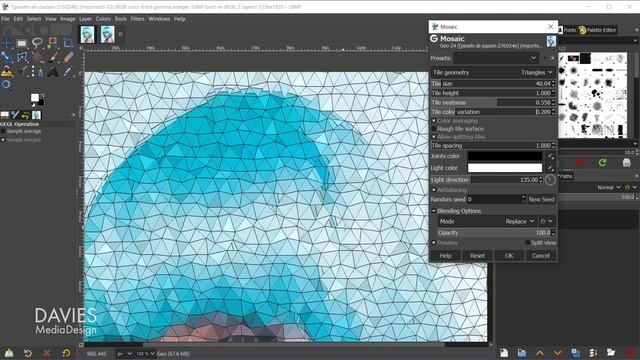Restore tool preset icon in bottom bar
Viewport: 640px width, 360px height.
(27, 353)
